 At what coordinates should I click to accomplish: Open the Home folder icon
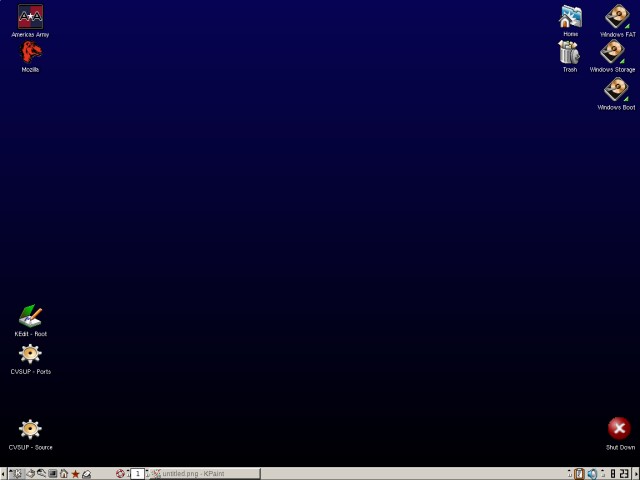[570, 17]
